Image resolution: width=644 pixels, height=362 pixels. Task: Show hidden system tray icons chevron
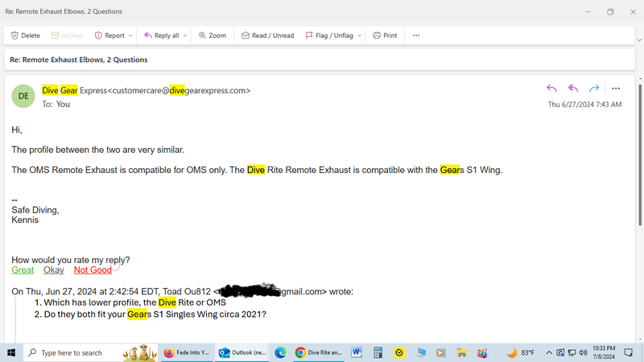tap(549, 352)
